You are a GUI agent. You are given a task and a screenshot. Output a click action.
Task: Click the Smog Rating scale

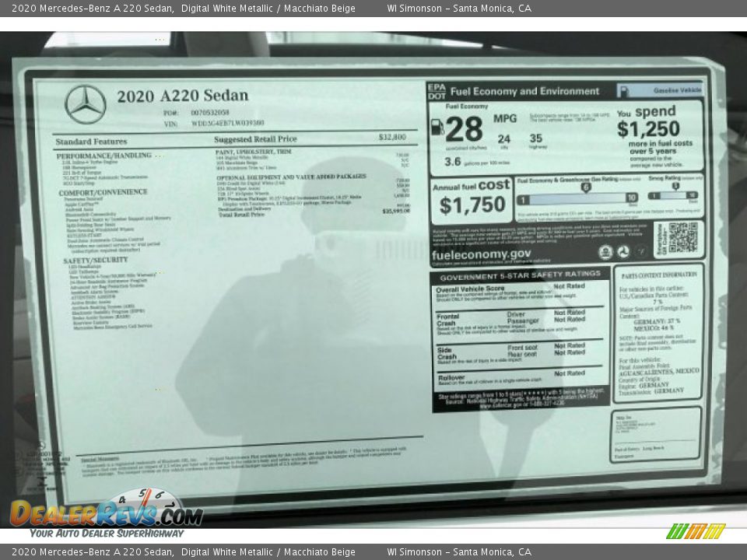tap(674, 195)
